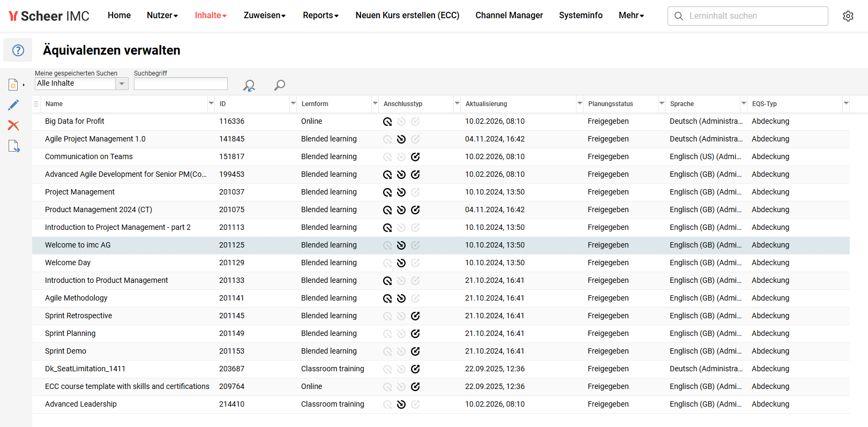Click second Anschlusstyp icon in Welcome Day row
This screenshot has height=427, width=868.
click(x=401, y=263)
